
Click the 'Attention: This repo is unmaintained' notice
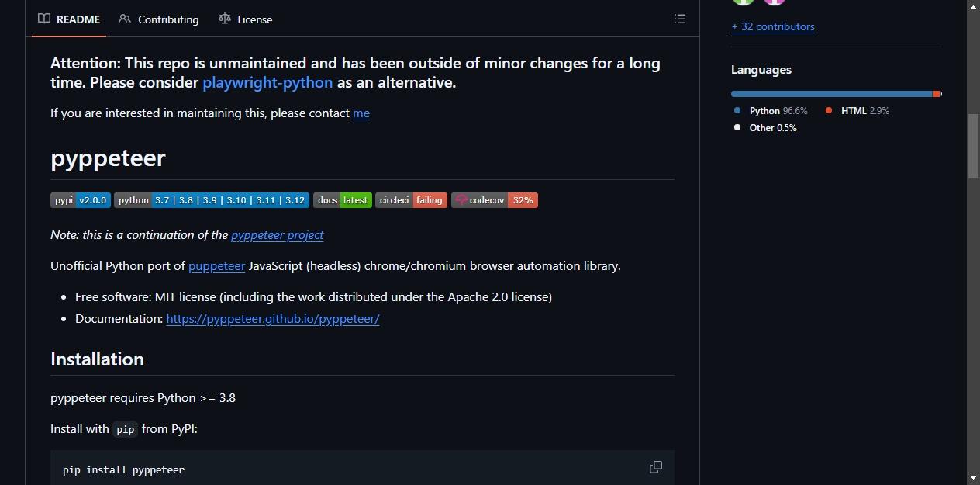point(355,73)
